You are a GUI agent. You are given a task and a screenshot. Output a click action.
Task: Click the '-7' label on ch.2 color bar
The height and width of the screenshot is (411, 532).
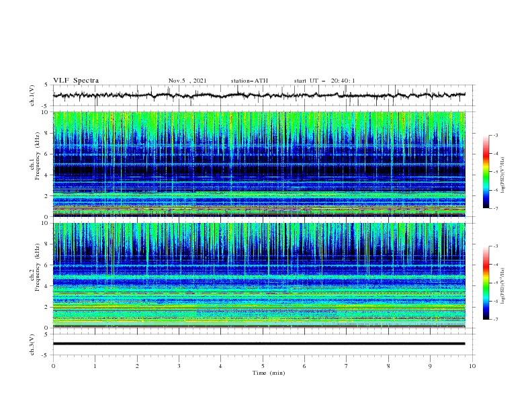coord(495,319)
